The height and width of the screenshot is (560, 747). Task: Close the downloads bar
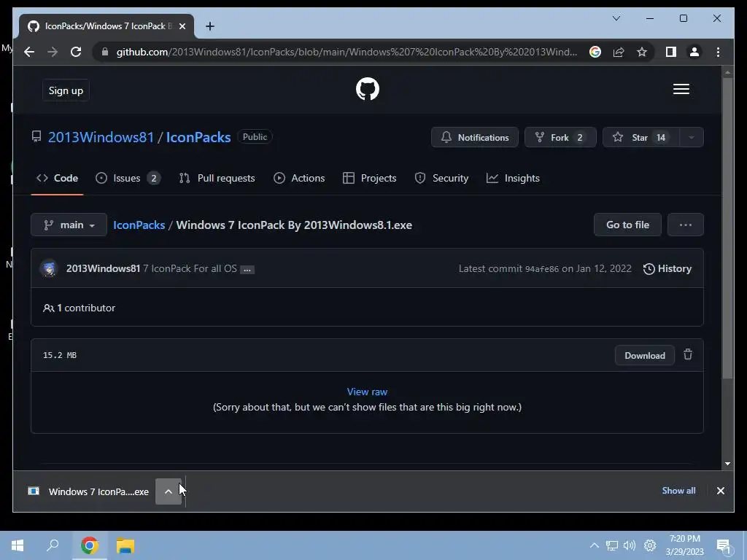(720, 491)
